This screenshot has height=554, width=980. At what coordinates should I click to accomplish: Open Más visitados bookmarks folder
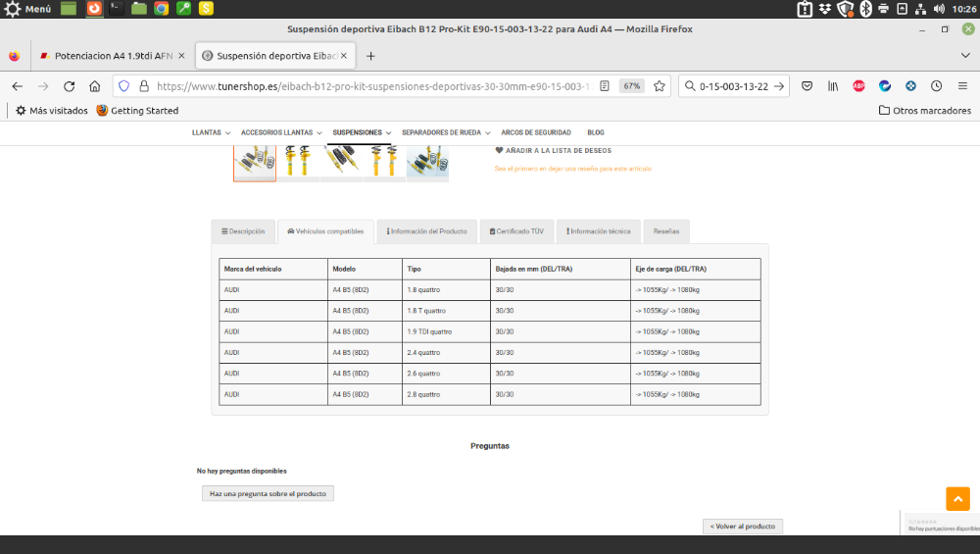coord(51,111)
